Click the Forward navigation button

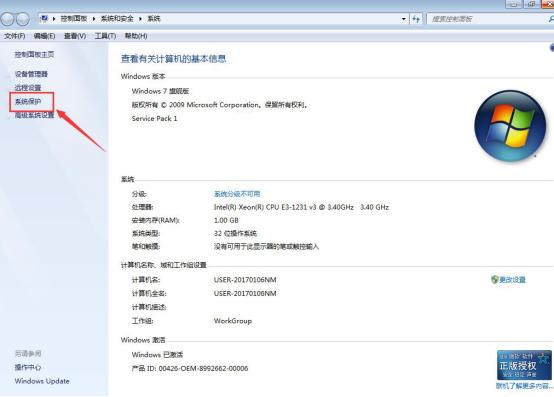(x=23, y=19)
